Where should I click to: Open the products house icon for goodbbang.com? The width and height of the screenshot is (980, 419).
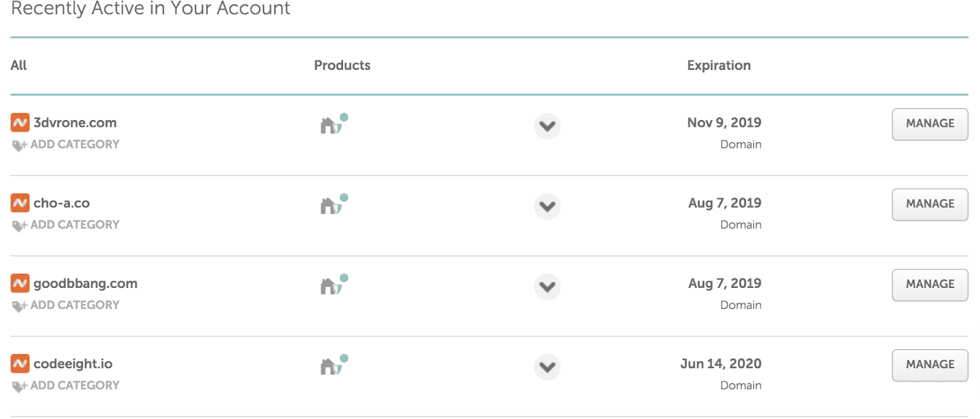point(334,284)
